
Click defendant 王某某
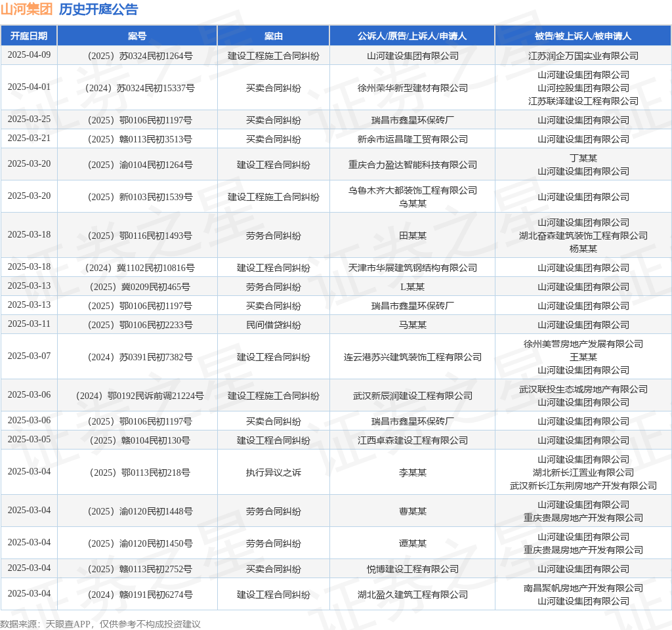(583, 358)
